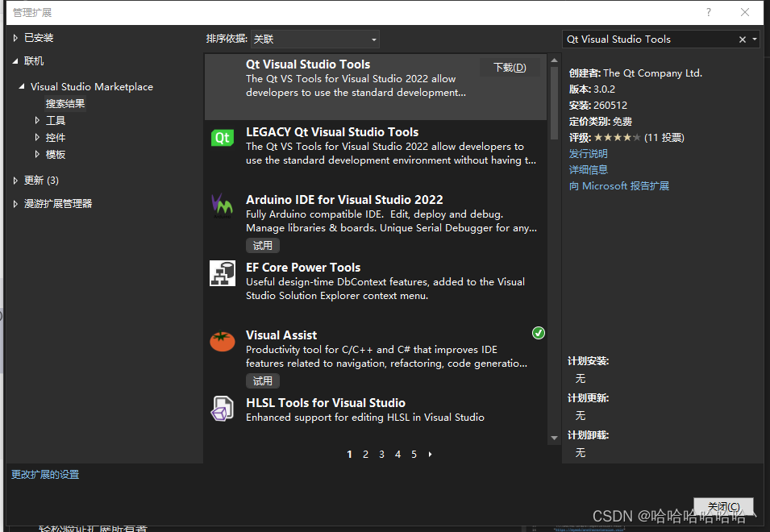The height and width of the screenshot is (532, 770).
Task: Open the search box history dropdown arrow
Action: [x=755, y=39]
